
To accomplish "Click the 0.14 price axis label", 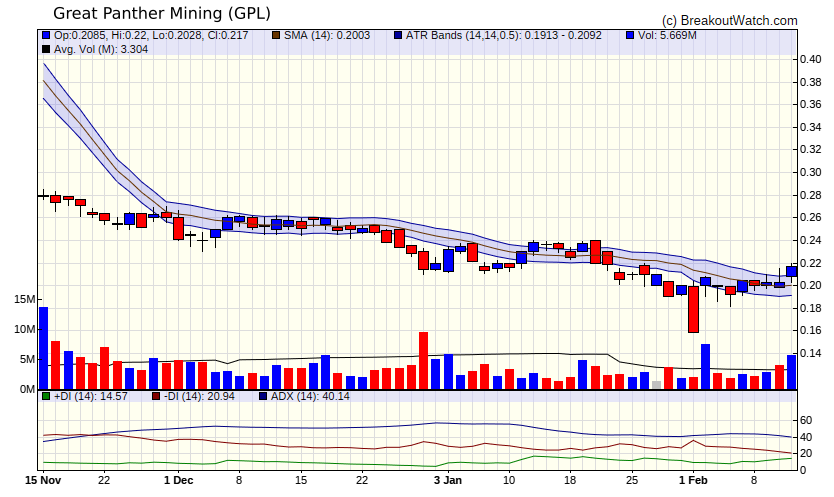I will pos(811,353).
